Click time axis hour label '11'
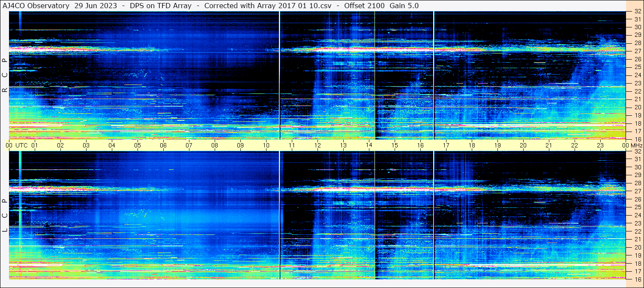Viewport: 644px width, 288px height. point(292,145)
